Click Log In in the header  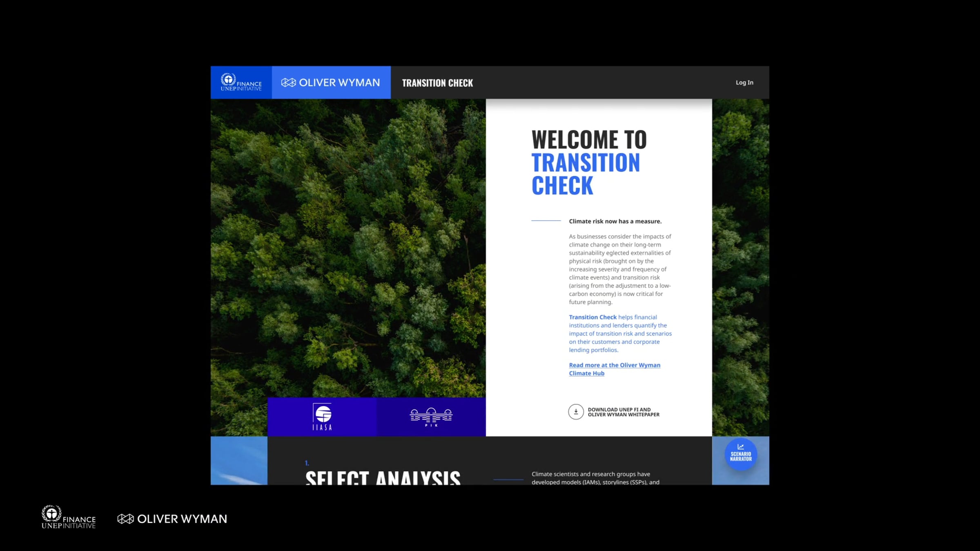(x=744, y=82)
